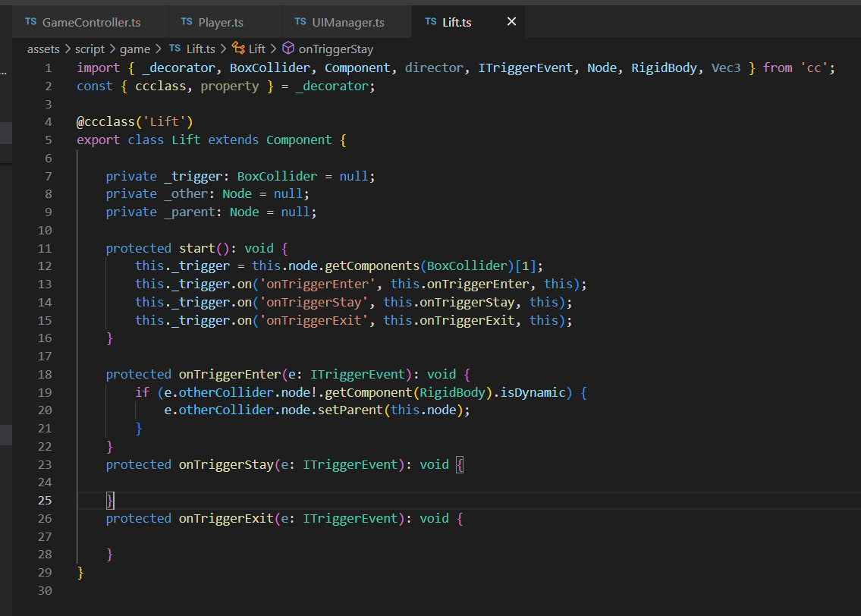This screenshot has height=616, width=861.
Task: Click 'ccclass' in the const declaration
Action: (x=160, y=86)
